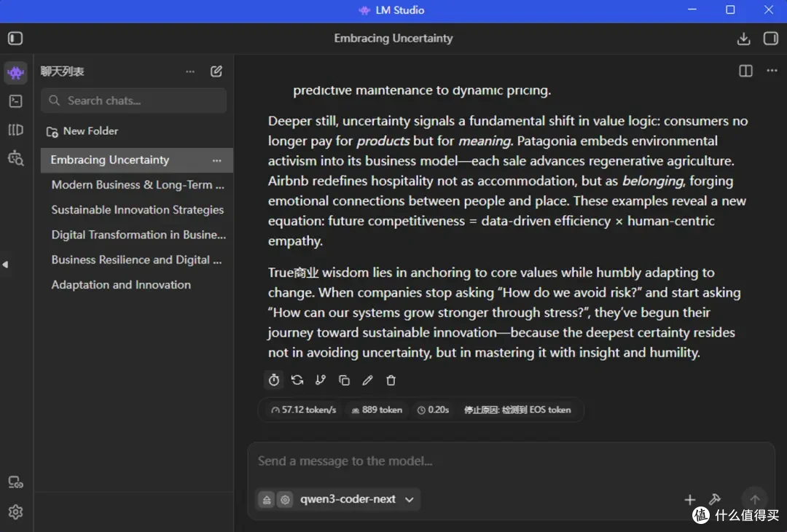
Task: Open the model settings gear beside qwen3-coder-next
Action: [x=285, y=500]
